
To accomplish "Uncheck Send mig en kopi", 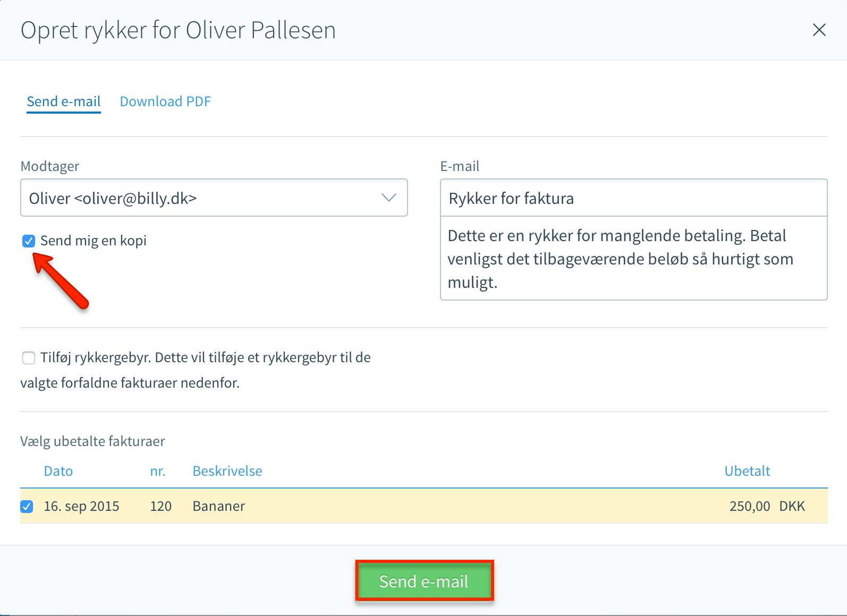I will 29,241.
